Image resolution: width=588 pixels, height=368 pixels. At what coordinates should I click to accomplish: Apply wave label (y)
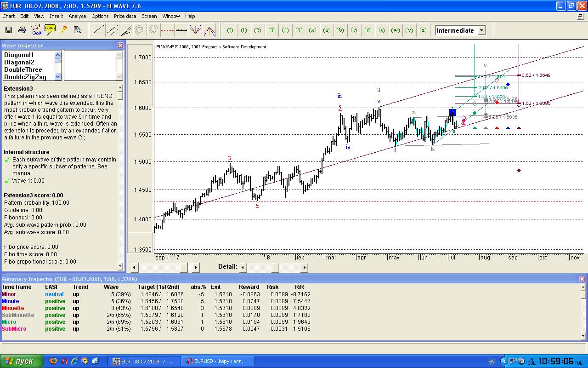(409, 30)
